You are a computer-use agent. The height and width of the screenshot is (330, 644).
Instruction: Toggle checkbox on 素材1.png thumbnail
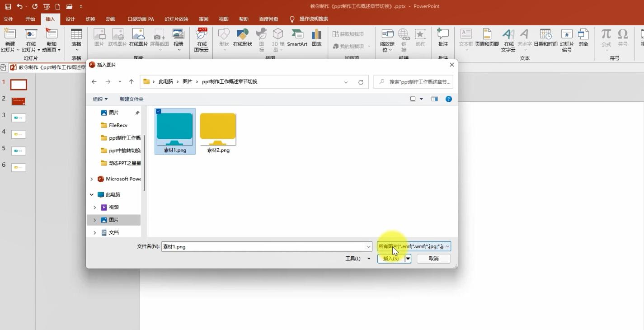click(159, 111)
